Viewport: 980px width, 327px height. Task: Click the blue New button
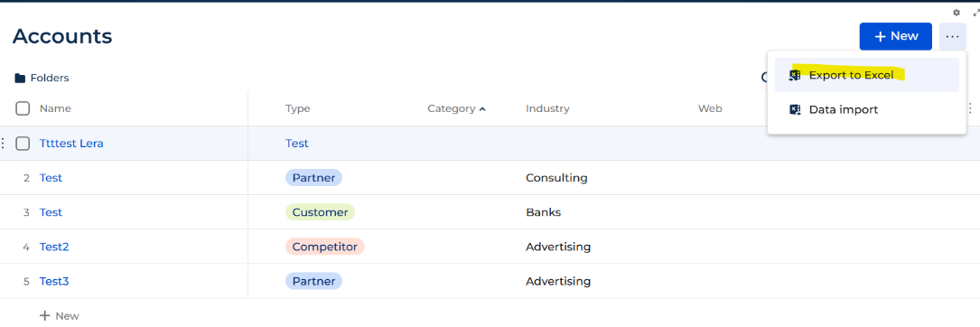pos(896,36)
